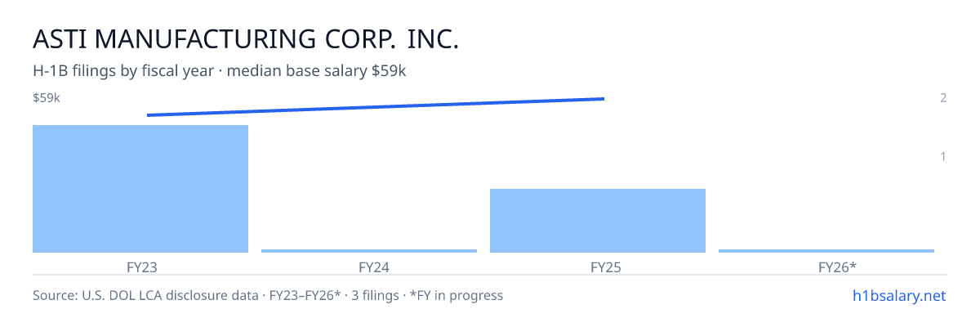The image size is (980, 327).
Task: Click the left end of the trend line
Action: tap(149, 115)
